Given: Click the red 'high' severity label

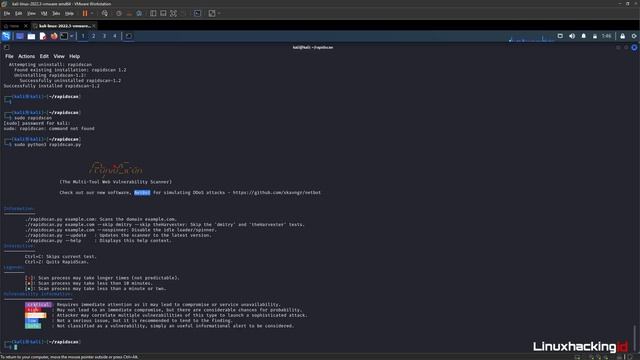Looking at the screenshot, I should point(33,310).
